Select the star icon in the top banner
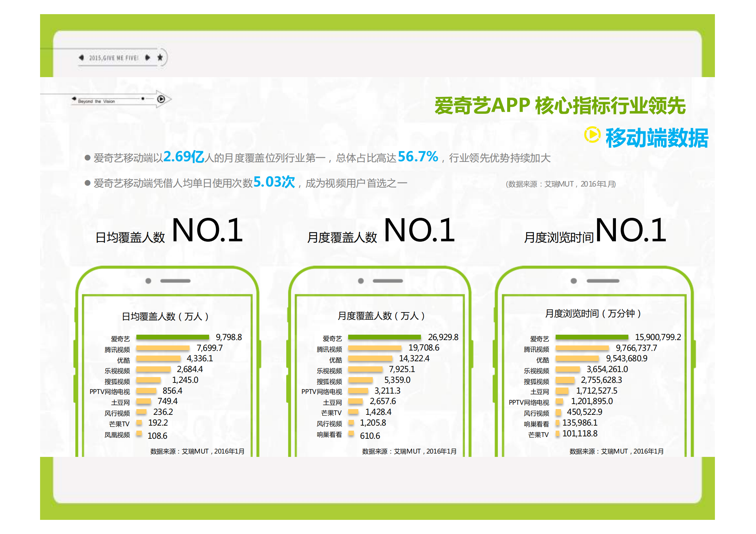 (x=161, y=57)
